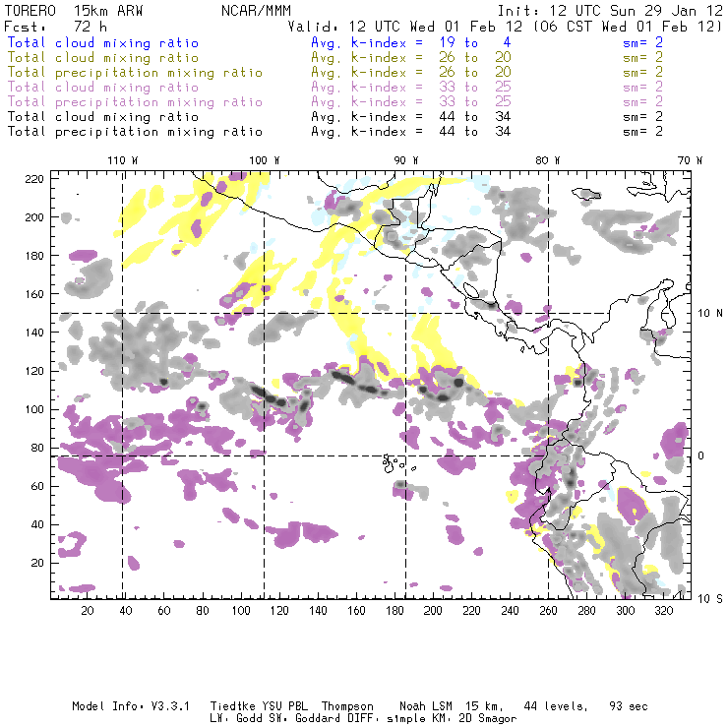Click the olive "Total cloud mixing ratio" legend entry
The height and width of the screenshot is (728, 728).
tap(103, 58)
